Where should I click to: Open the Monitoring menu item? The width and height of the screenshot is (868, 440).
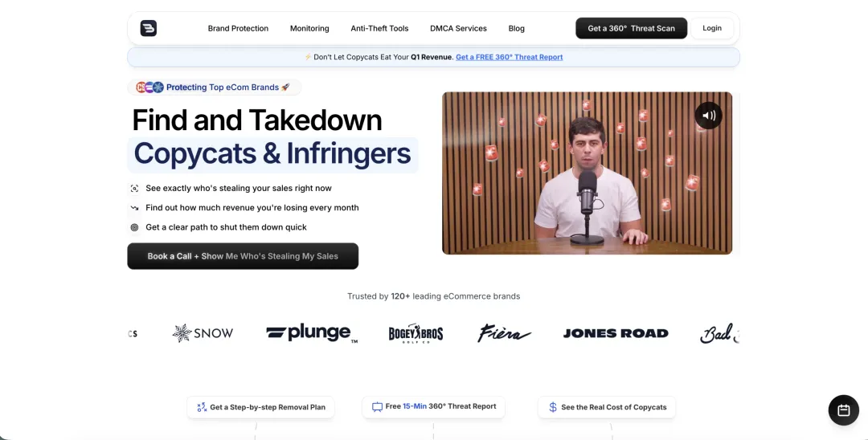[309, 28]
